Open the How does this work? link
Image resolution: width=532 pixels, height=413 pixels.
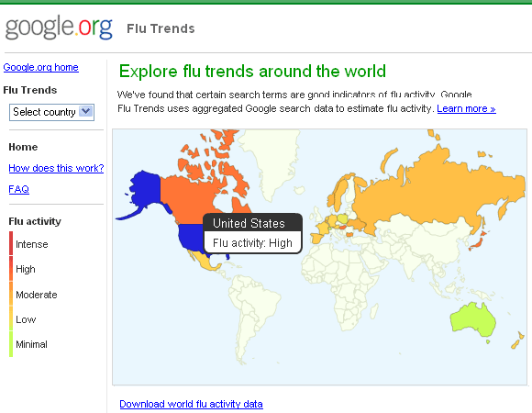tap(56, 168)
